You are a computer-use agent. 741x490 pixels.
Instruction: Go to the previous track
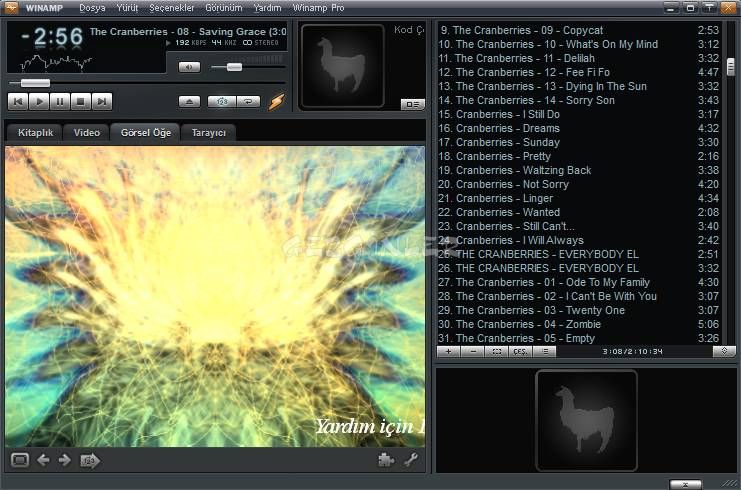click(x=18, y=101)
